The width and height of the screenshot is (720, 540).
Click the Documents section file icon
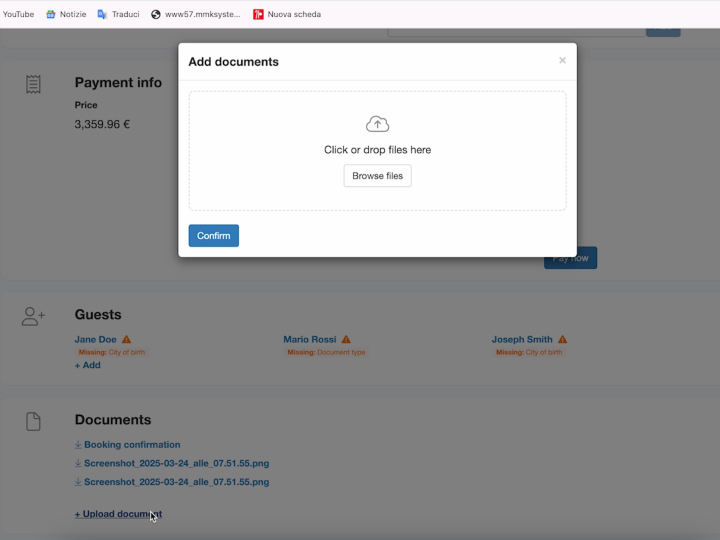tap(34, 422)
